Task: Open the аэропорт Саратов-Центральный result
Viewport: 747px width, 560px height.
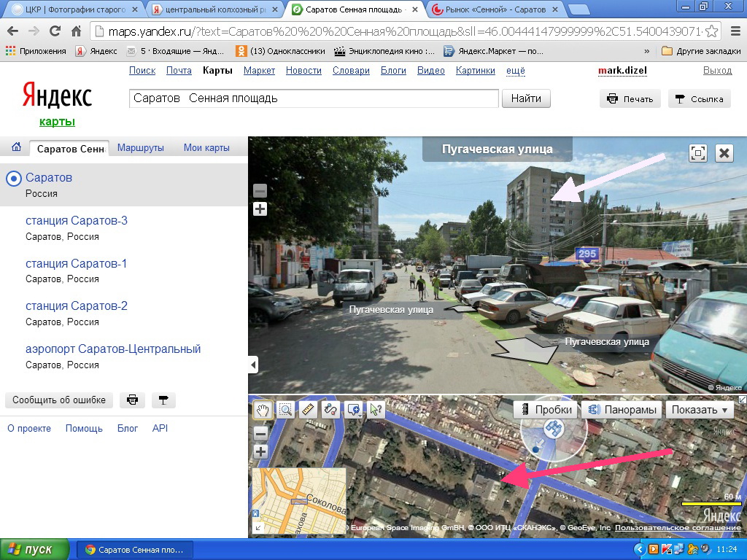Action: point(113,349)
